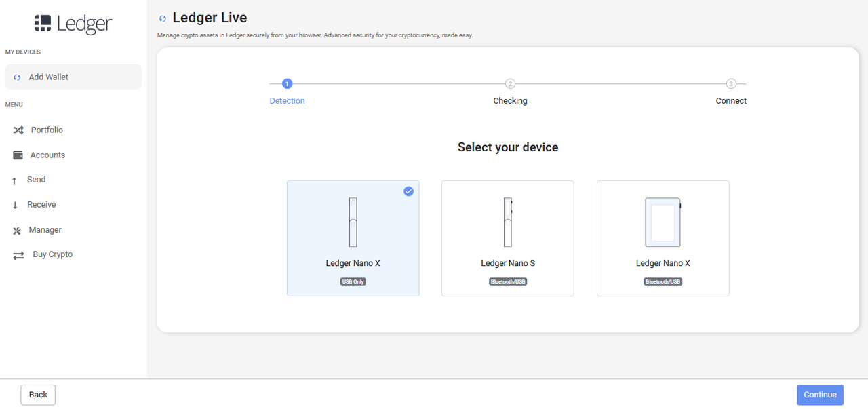Click the blue checkmark on the selected device card
868x409 pixels.
(x=408, y=191)
